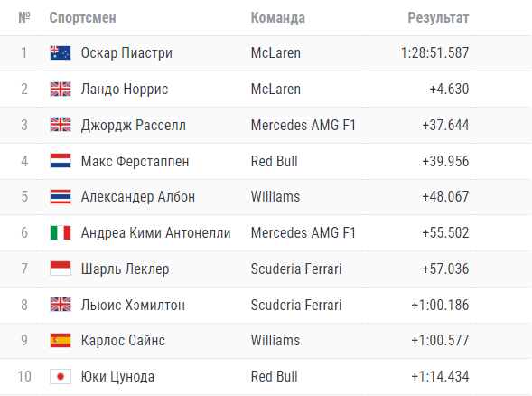Click the Williams team for Карлос Сайнс
This screenshot has width=532, height=396.
(x=275, y=340)
